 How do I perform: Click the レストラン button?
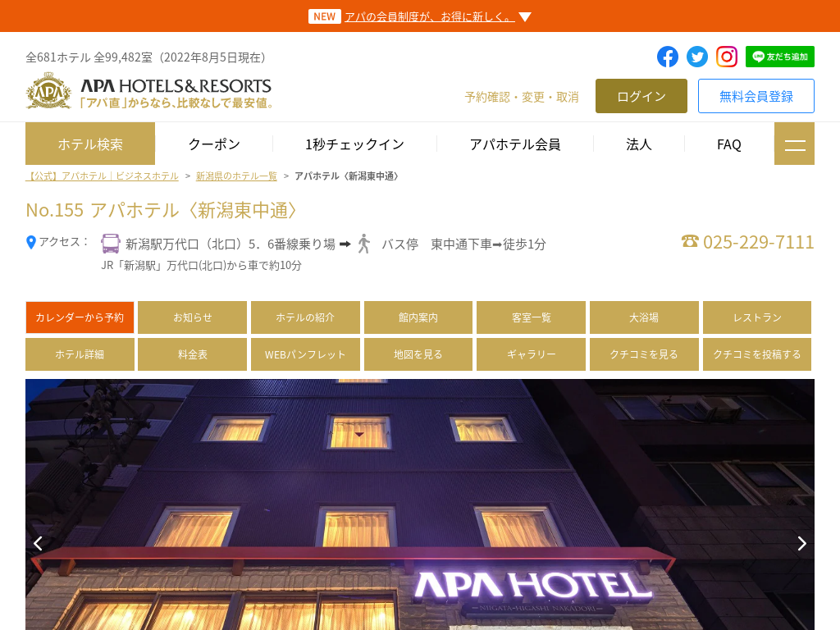[757, 317]
